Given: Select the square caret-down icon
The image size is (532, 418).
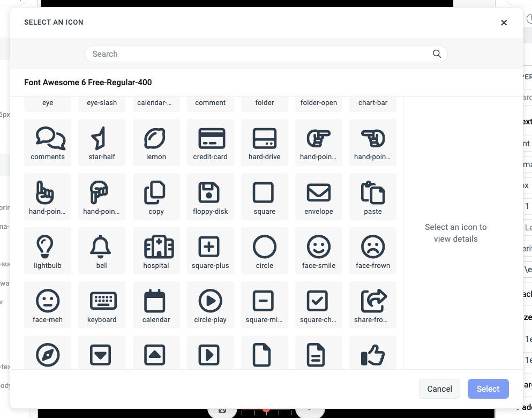Looking at the screenshot, I should pos(102,353).
